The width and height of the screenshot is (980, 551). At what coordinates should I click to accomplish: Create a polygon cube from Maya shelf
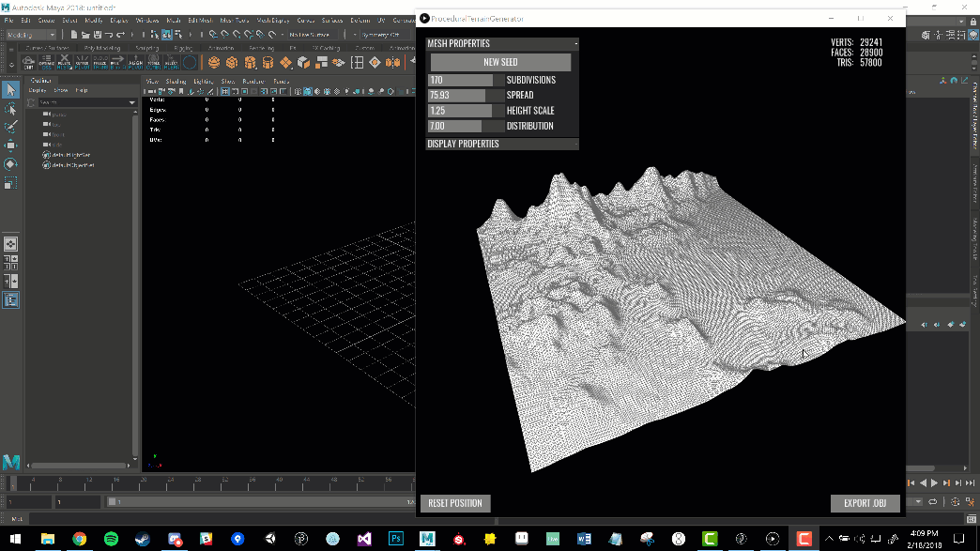coord(232,62)
